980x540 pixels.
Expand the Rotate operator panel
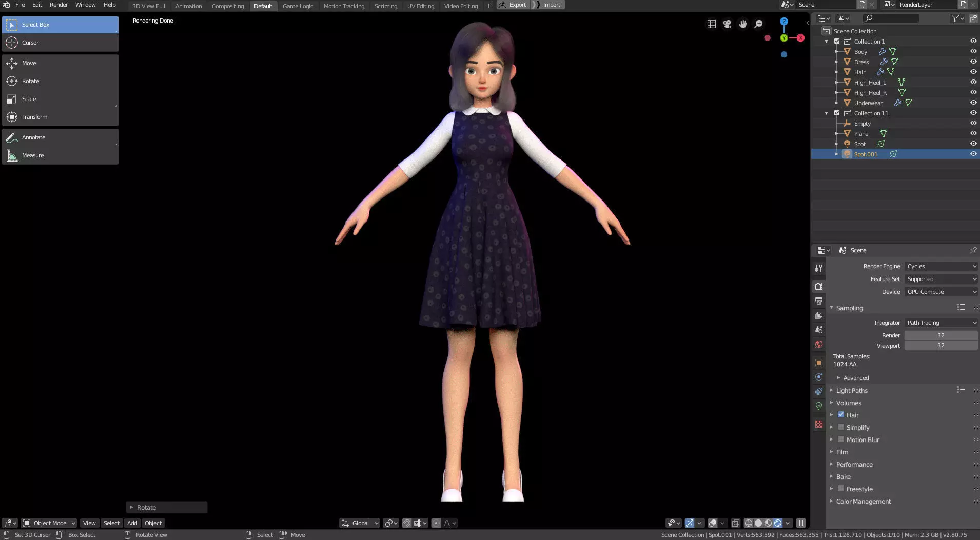(166, 507)
